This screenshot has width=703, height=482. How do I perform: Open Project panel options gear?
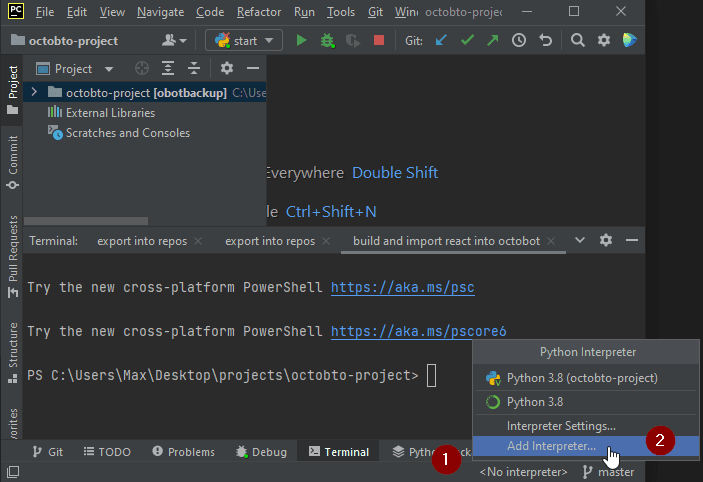click(226, 69)
